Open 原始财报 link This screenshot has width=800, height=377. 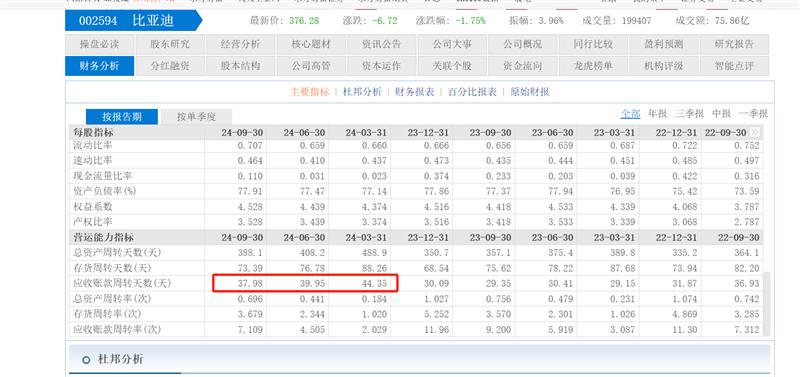(x=530, y=92)
